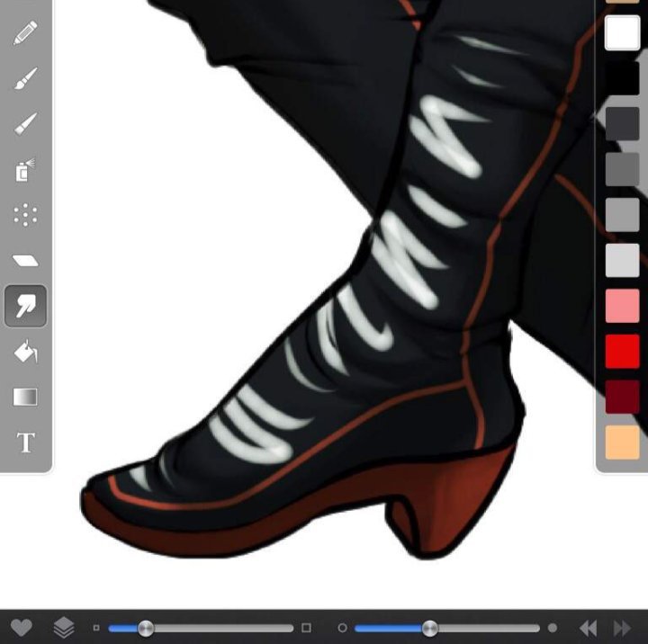This screenshot has width=648, height=644.
Task: Click small square minimum size icon
Action: pos(96,629)
